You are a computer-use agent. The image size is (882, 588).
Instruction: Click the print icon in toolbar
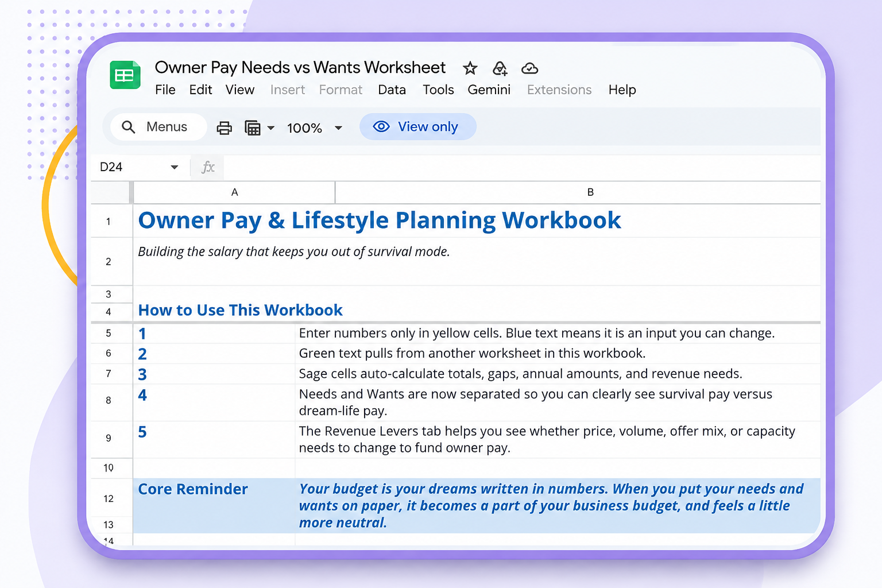[224, 127]
